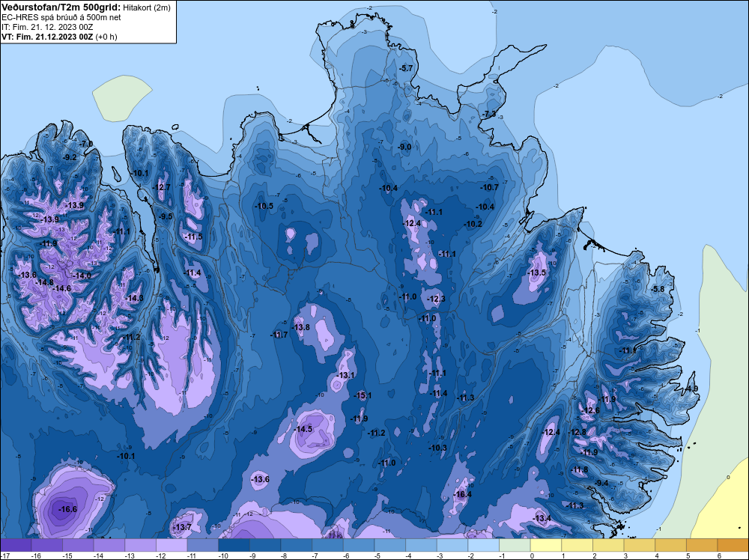The width and height of the screenshot is (749, 560).
Task: Click the -7.3 temperature value
Action: [489, 114]
